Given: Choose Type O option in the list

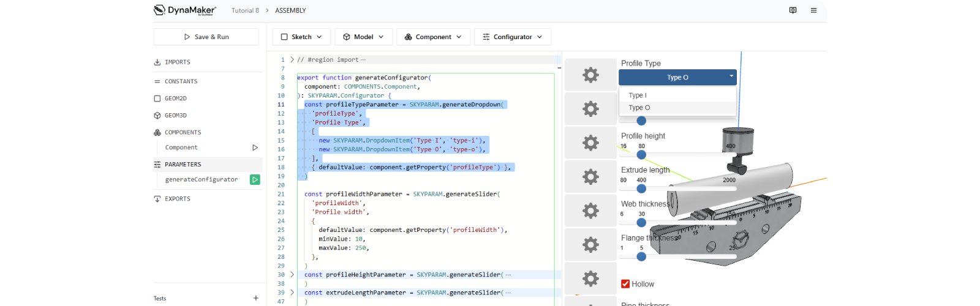Looking at the screenshot, I should click(x=639, y=108).
